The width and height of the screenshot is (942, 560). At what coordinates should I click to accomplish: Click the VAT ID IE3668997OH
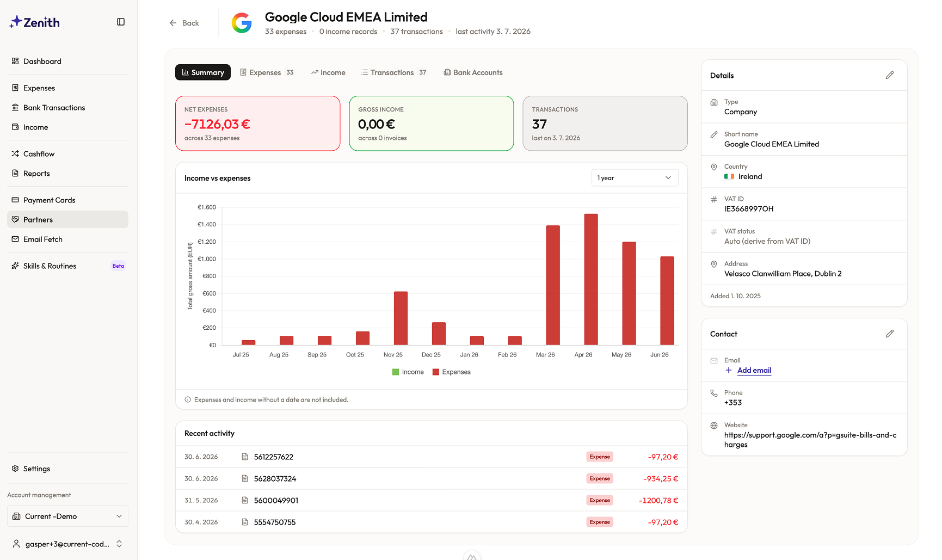pyautogui.click(x=749, y=209)
